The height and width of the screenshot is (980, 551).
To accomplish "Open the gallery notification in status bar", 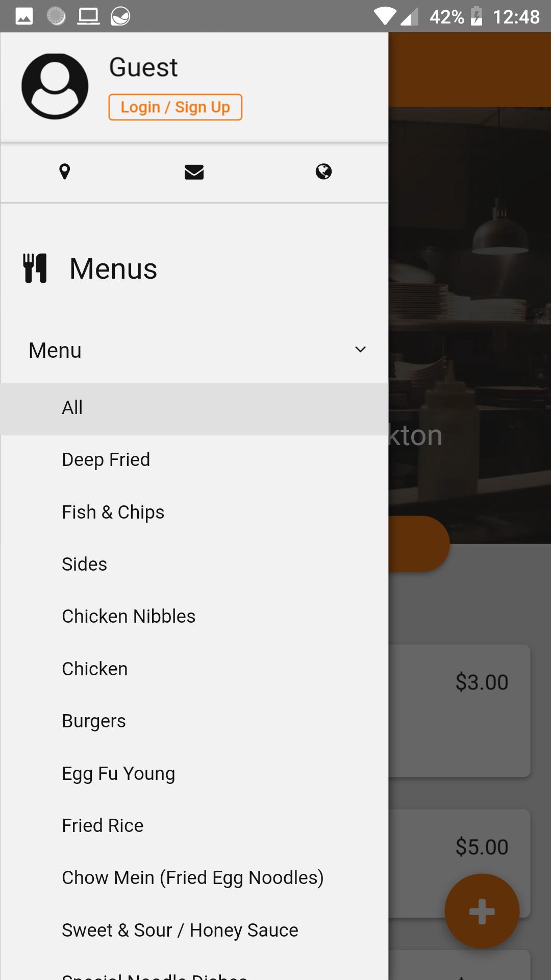I will coord(24,16).
